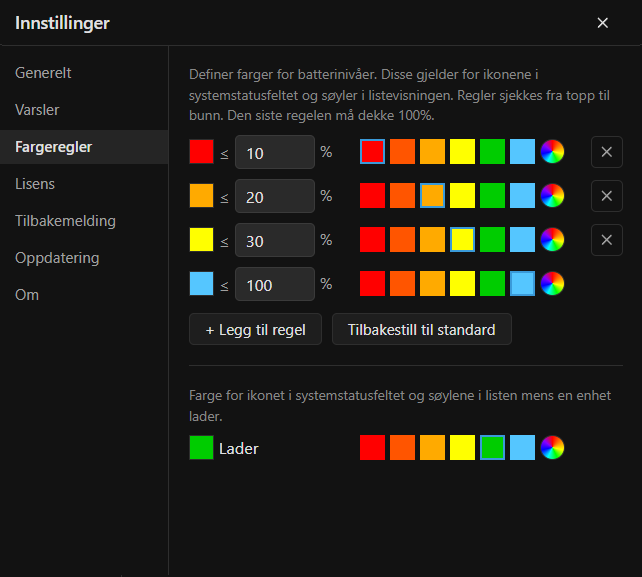Pick amber palette swatch in 100% rule

(x=432, y=283)
